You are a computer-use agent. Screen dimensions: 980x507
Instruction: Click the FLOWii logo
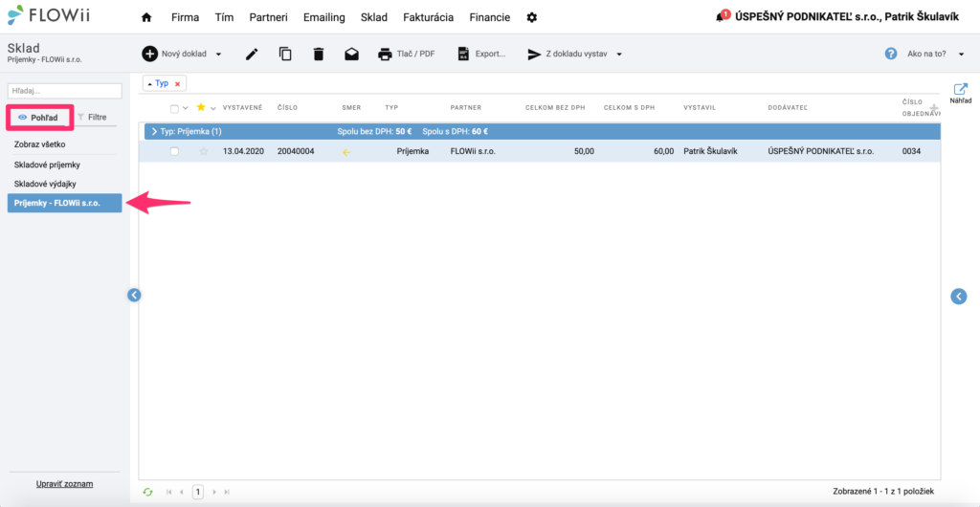pyautogui.click(x=49, y=13)
